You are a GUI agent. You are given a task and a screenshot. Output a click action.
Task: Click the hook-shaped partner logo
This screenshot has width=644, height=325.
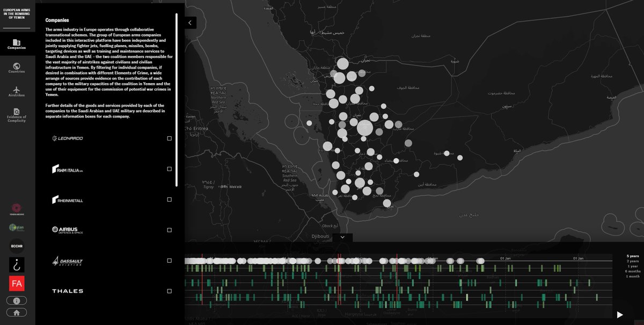[x=17, y=264]
